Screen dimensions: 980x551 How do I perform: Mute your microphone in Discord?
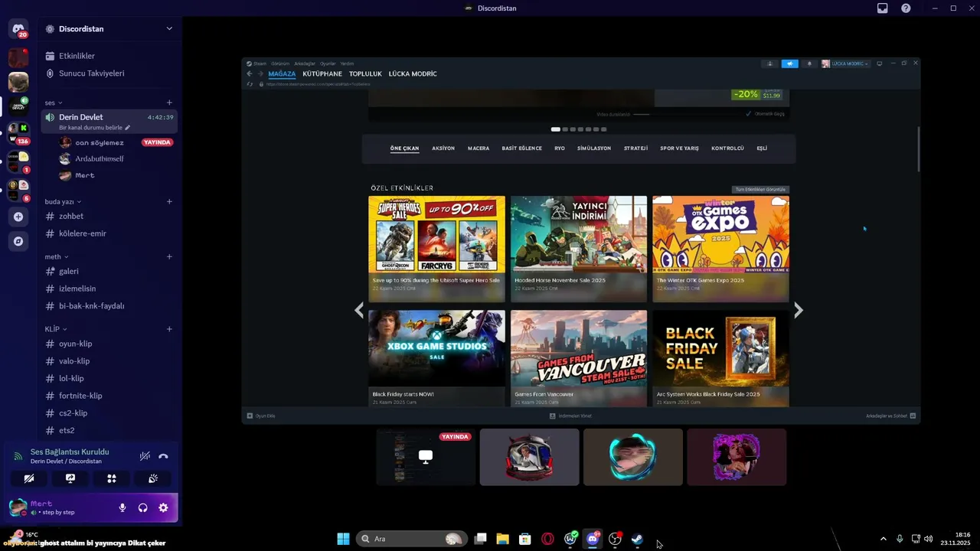(122, 507)
